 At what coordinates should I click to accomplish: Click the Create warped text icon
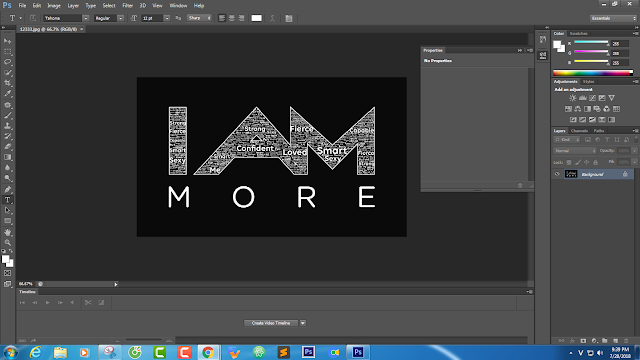pyautogui.click(x=272, y=18)
